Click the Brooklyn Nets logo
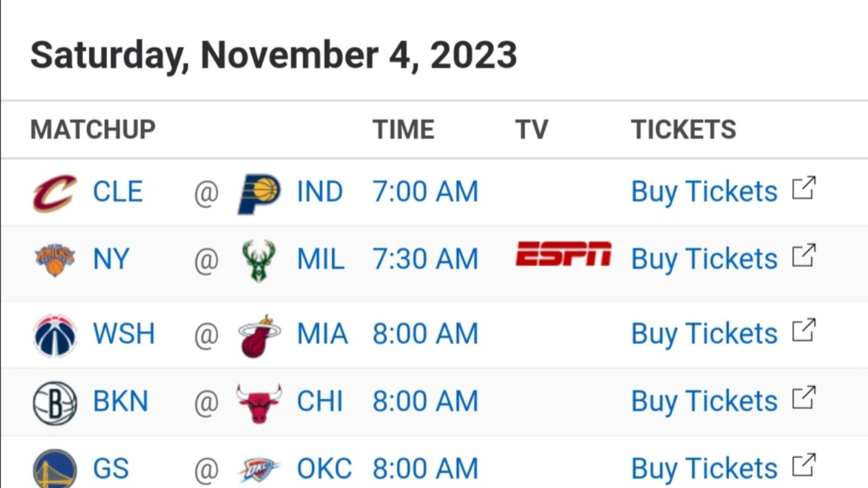Viewport: 868px width, 488px height. 55,403
